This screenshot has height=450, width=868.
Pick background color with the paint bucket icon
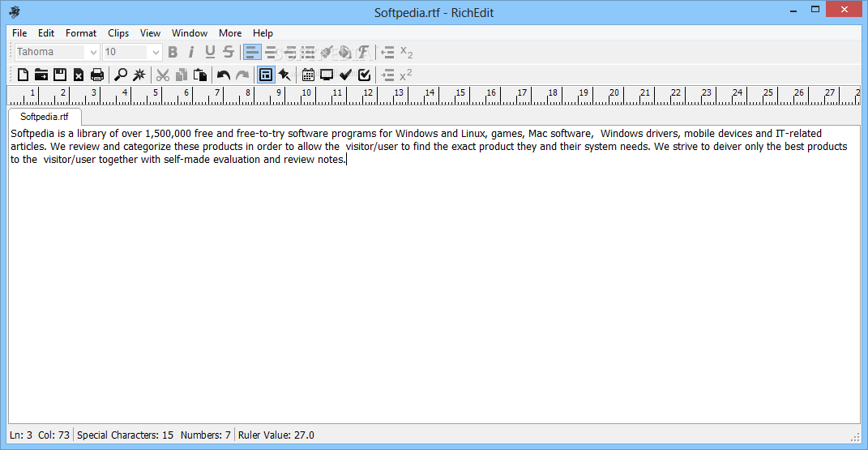click(x=345, y=52)
